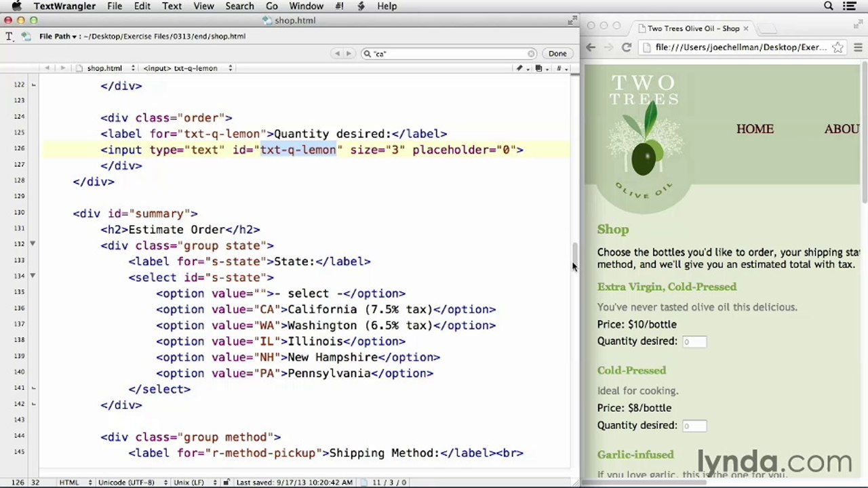Navigate forward with navigation bar right arrow
This screenshot has height=488, width=868.
(62, 68)
